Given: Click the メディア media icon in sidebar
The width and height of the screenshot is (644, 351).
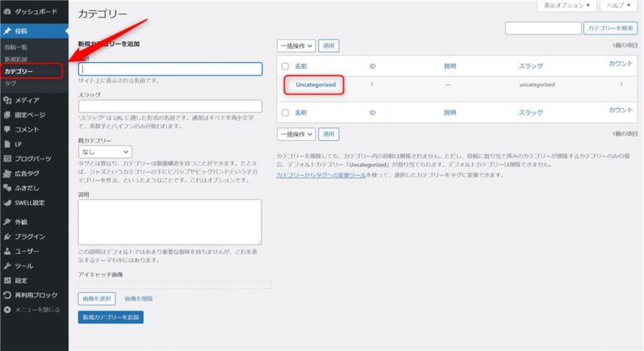Looking at the screenshot, I should pos(8,100).
